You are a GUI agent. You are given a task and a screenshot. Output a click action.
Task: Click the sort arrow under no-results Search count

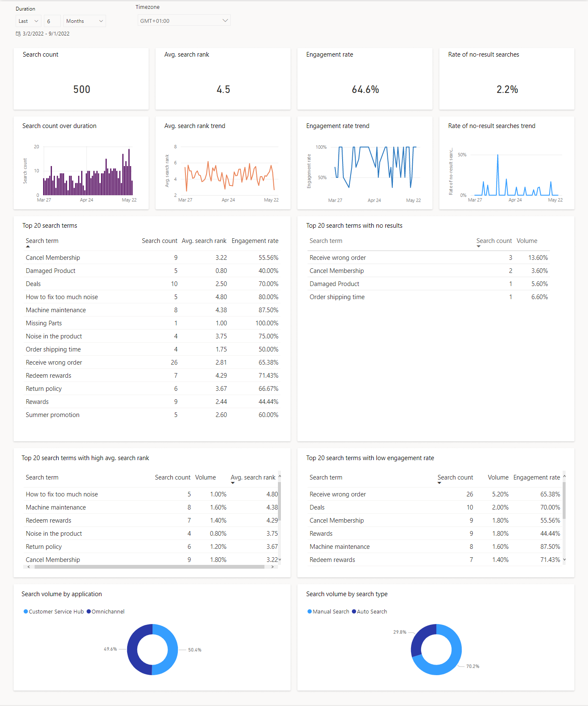479,246
